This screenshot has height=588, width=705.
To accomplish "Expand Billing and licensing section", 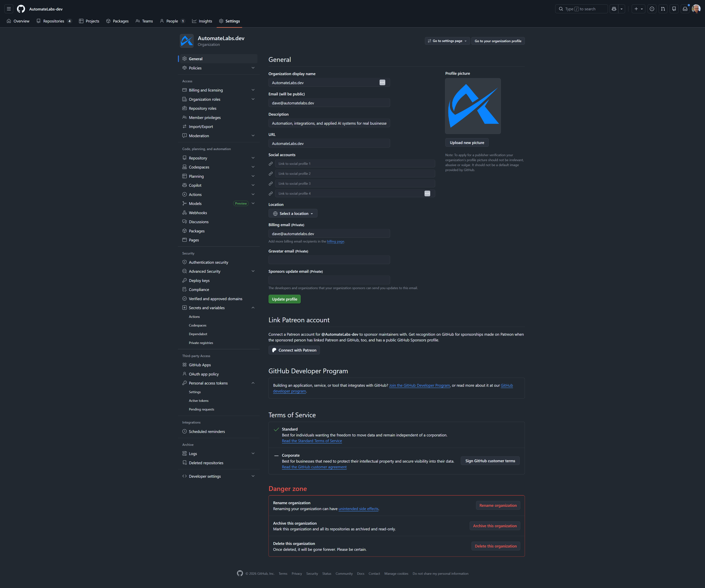I will pyautogui.click(x=253, y=90).
